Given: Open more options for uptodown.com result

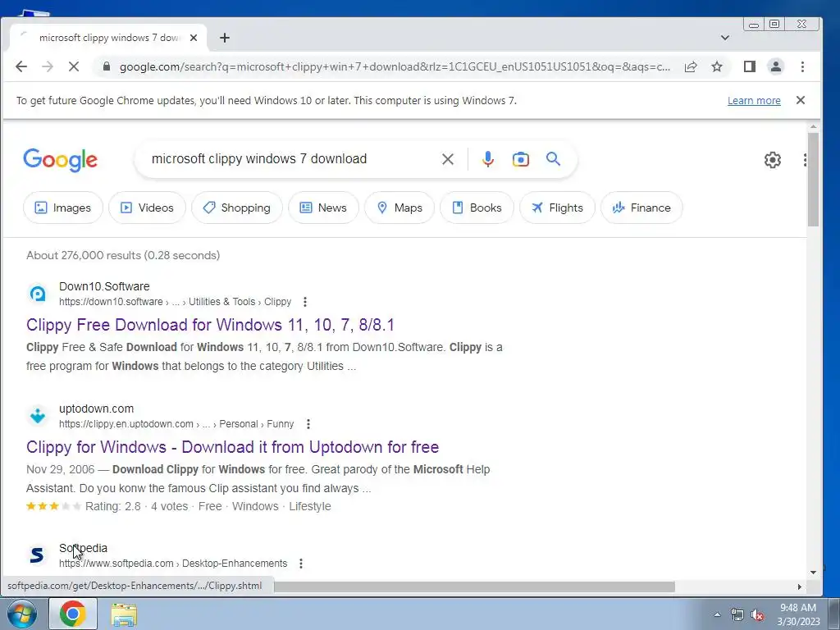Looking at the screenshot, I should coord(308,424).
